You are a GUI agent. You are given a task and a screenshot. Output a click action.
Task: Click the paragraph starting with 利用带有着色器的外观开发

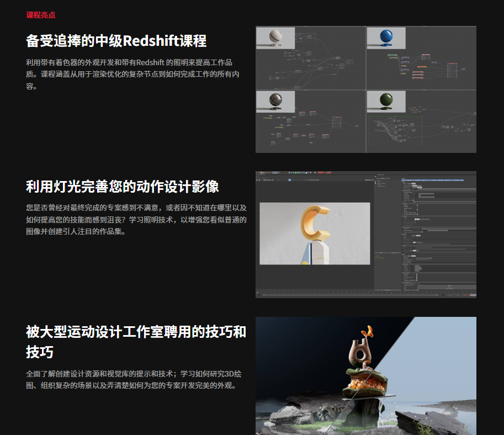(x=132, y=75)
